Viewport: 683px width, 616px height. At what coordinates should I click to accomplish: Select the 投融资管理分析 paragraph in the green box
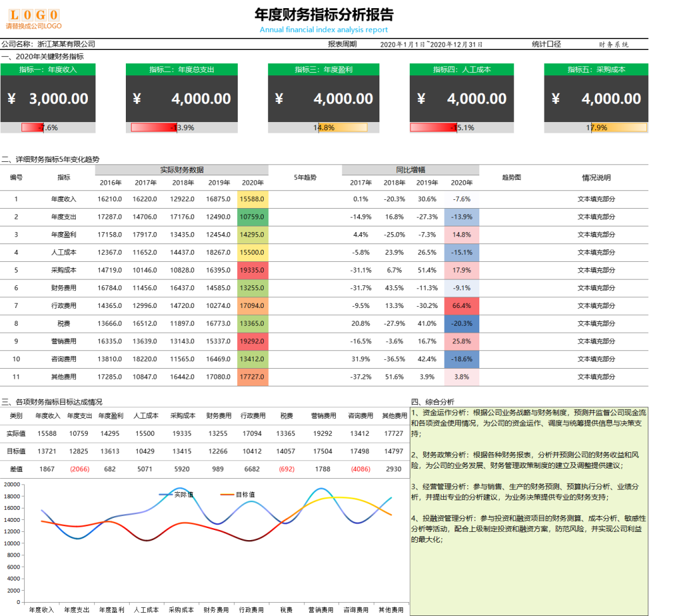528,529
